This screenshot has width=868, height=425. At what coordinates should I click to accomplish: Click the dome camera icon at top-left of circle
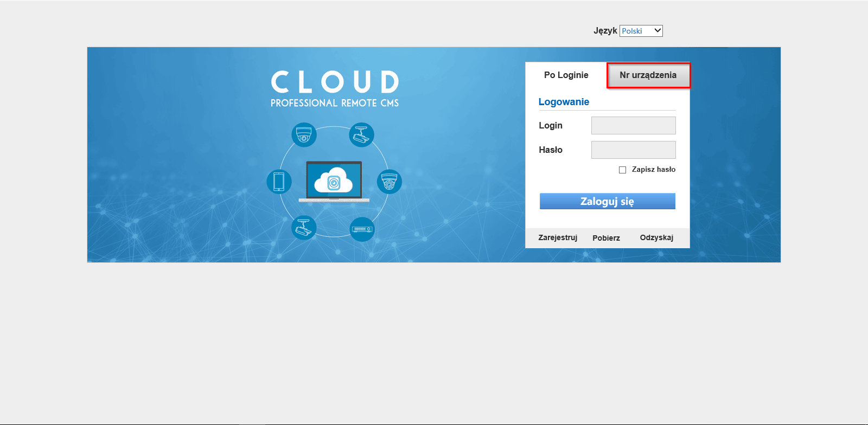coord(304,134)
